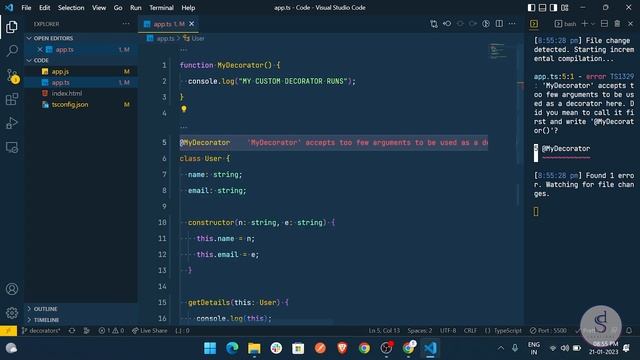Toggle bottom panel layout button

[542, 8]
